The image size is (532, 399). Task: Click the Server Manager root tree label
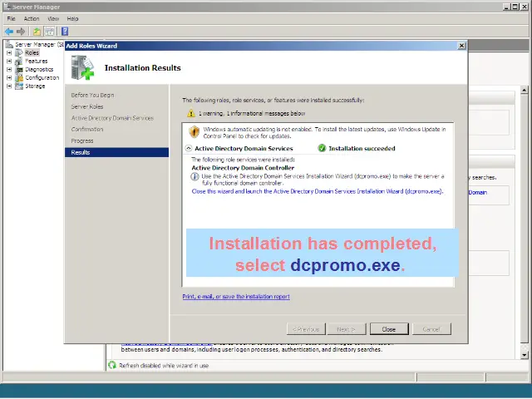[39, 44]
